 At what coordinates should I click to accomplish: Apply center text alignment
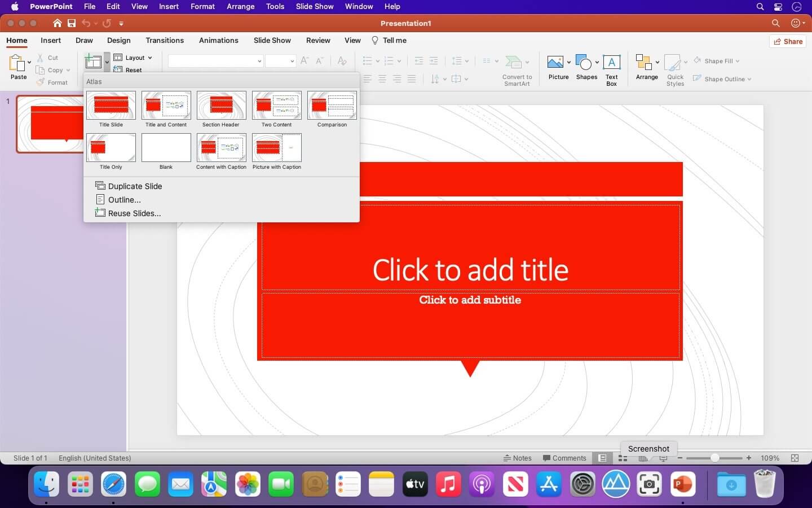pos(382,79)
